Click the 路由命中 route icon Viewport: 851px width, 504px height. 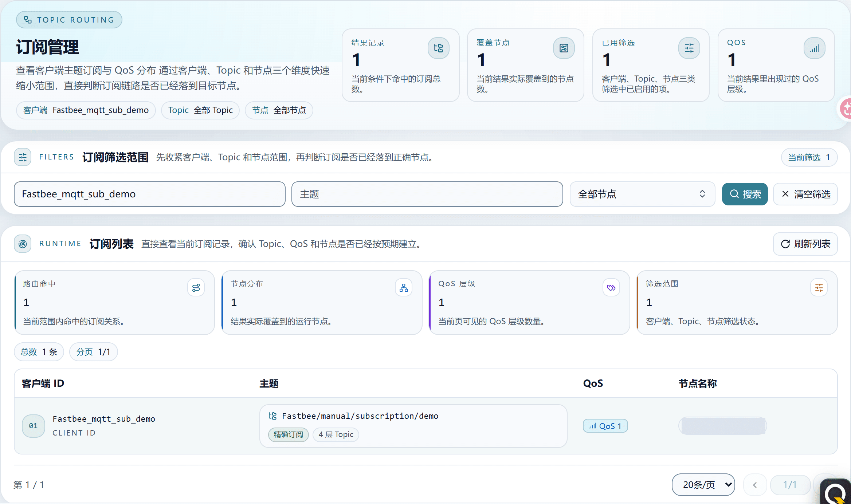pyautogui.click(x=196, y=288)
